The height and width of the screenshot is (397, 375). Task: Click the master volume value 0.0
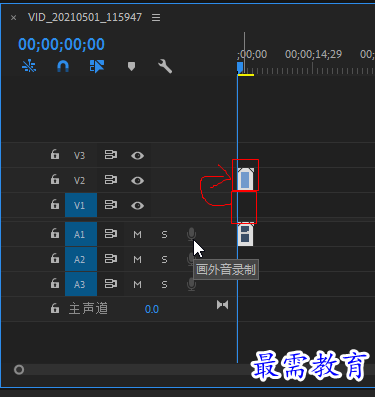click(x=152, y=309)
